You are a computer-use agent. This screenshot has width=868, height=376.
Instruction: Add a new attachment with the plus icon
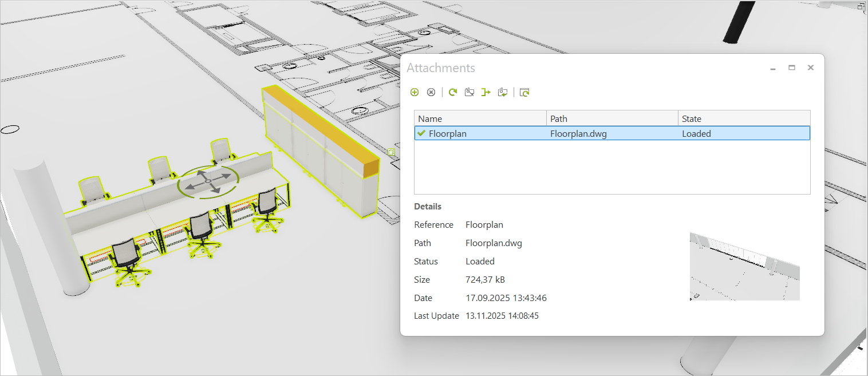[x=415, y=92]
